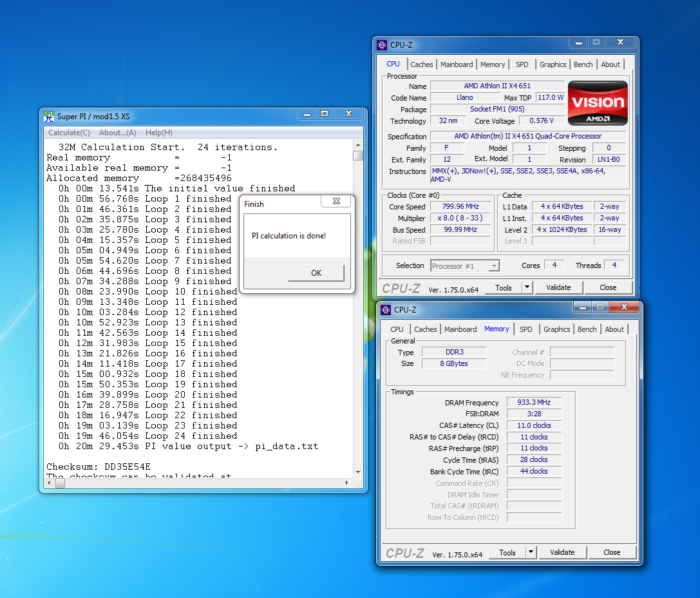
Task: Open Bench tab in lower CPU-Z window
Action: coord(587,329)
